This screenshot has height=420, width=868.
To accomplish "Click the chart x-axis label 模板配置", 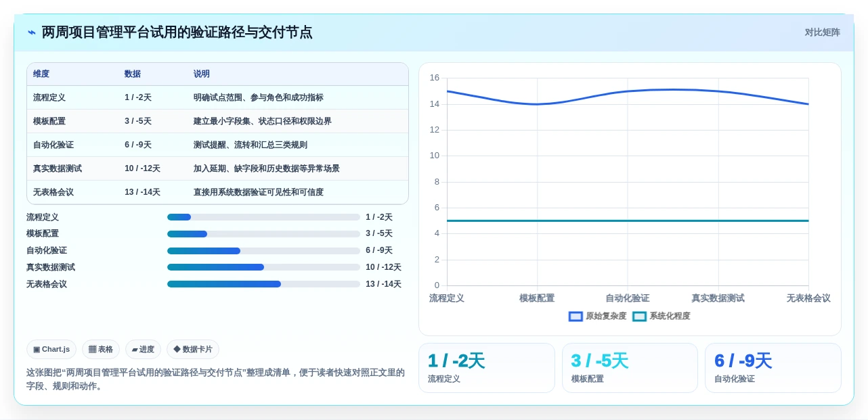I will click(x=537, y=298).
